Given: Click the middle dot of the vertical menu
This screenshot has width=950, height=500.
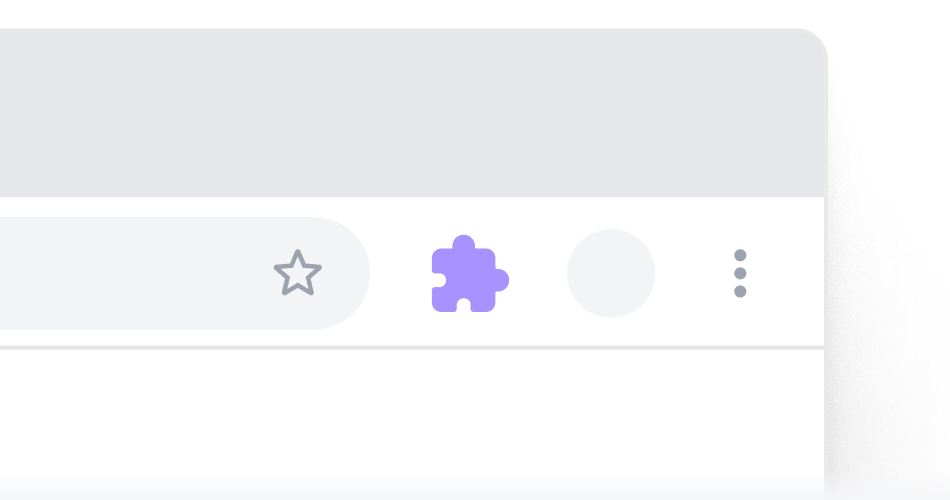Looking at the screenshot, I should pyautogui.click(x=740, y=273).
